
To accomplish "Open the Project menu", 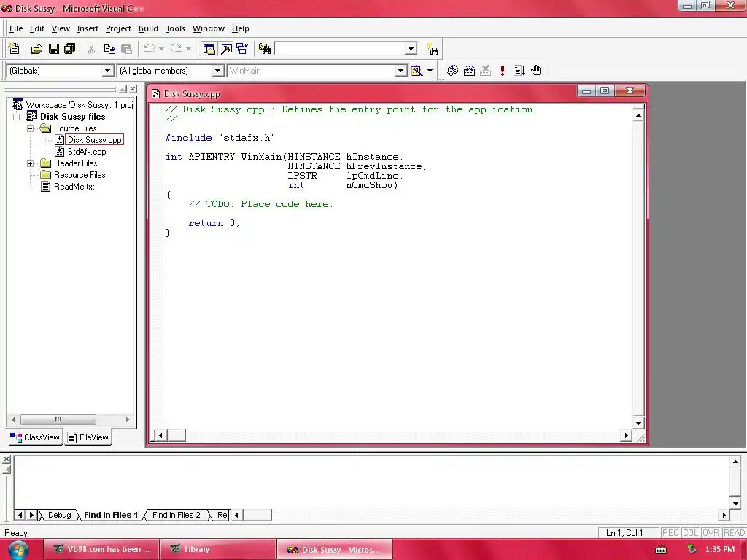I will click(x=118, y=28).
